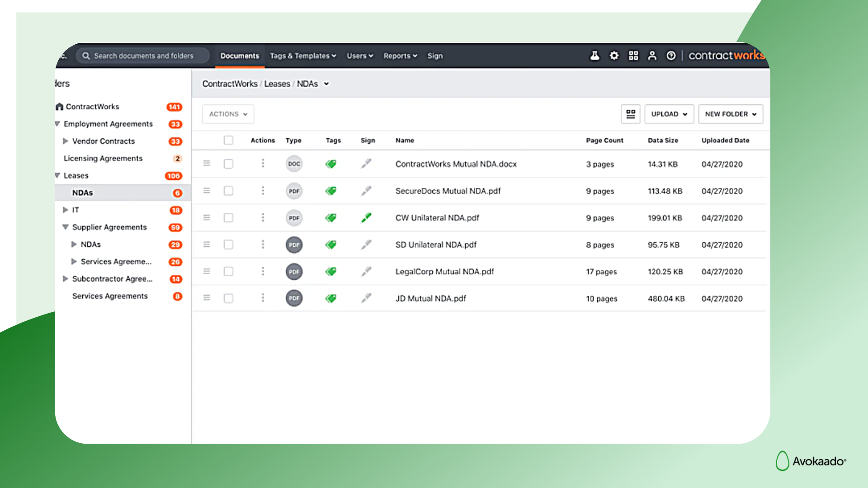Open the file ContractWorks Mutual NDA.docx
Viewport: 868px width, 488px height.
coord(456,164)
